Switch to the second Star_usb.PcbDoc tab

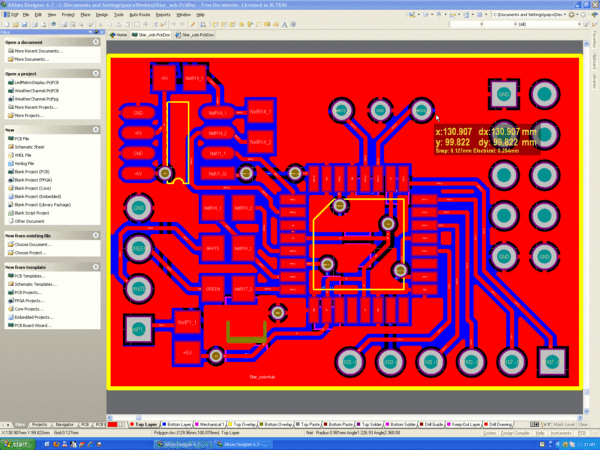click(195, 35)
